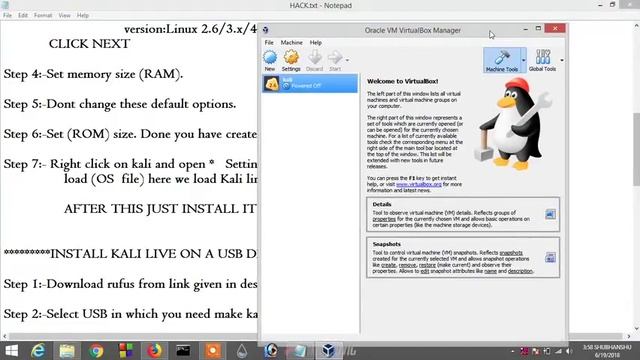640x360 pixels.
Task: Click the Notepad scroll right arrow
Action: click(629, 336)
